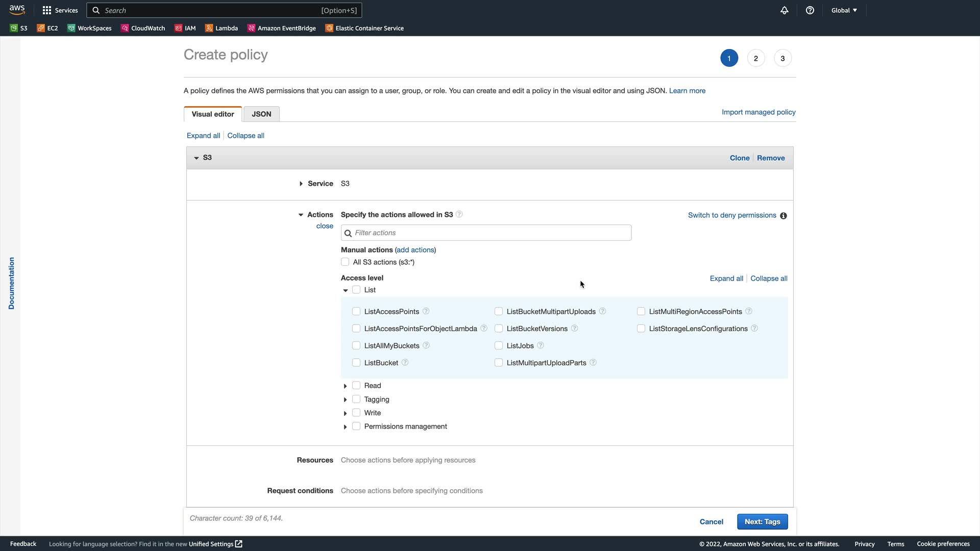Click the Lambda shortcut icon in favorites bar
Screen dimensions: 980x551
click(209, 28)
